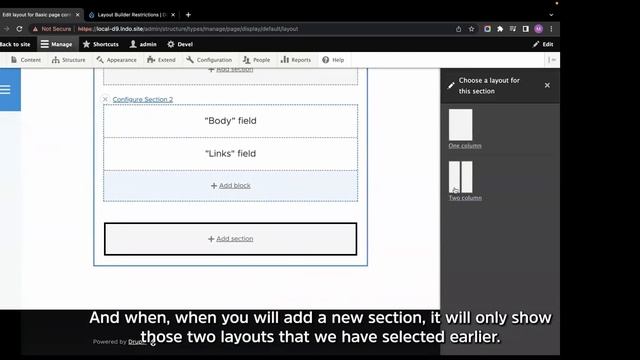Open the Extend admin menu
Image resolution: width=640 pixels, height=360 pixels.
[x=161, y=60]
